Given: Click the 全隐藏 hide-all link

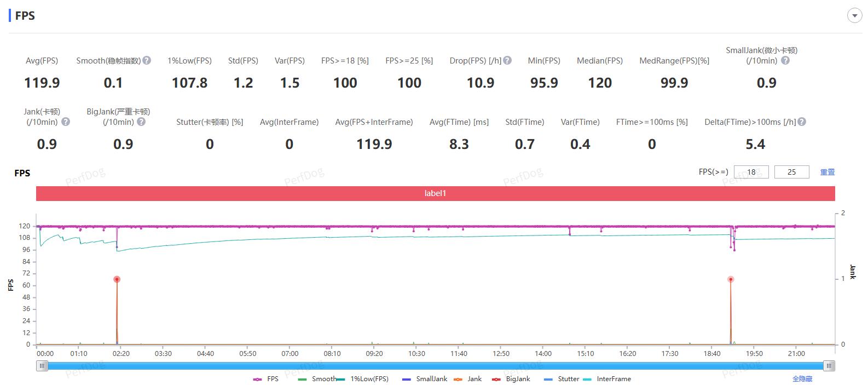Looking at the screenshot, I should pos(802,379).
